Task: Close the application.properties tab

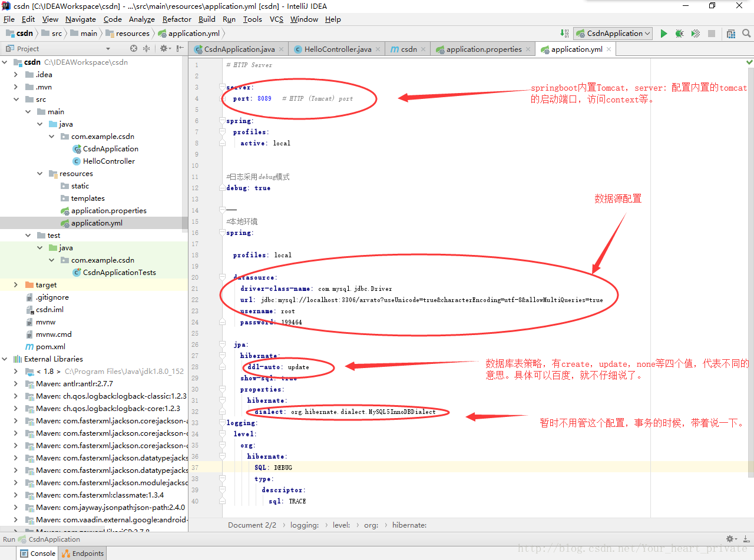Action: tap(528, 49)
